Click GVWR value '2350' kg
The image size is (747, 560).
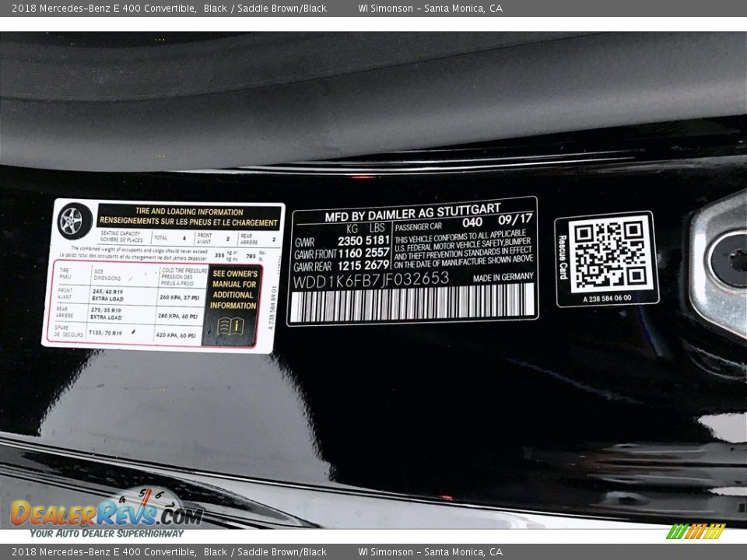[350, 241]
